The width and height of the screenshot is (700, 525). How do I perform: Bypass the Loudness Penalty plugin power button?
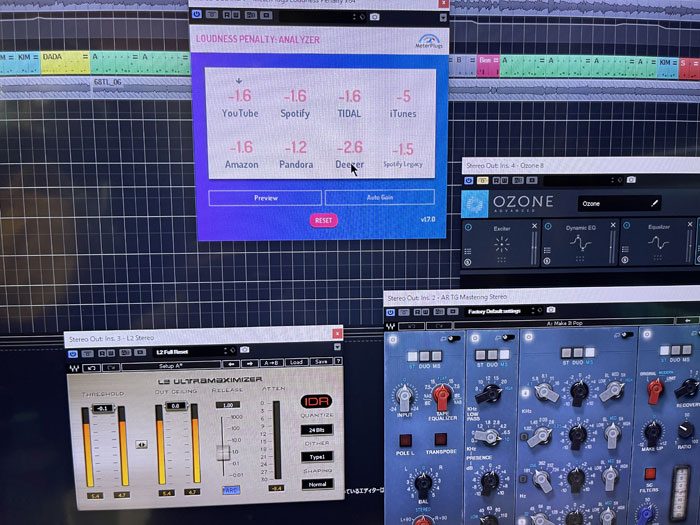tap(196, 14)
